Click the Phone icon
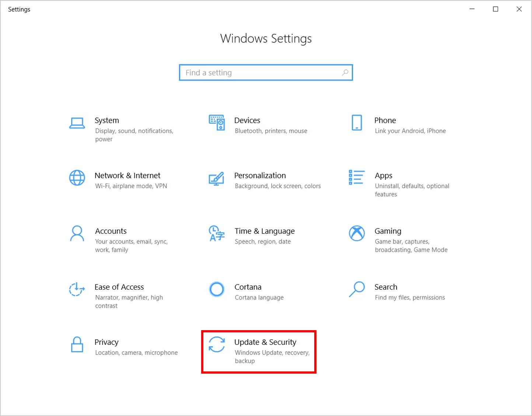Screen dimensions: 532x416 click(357, 123)
